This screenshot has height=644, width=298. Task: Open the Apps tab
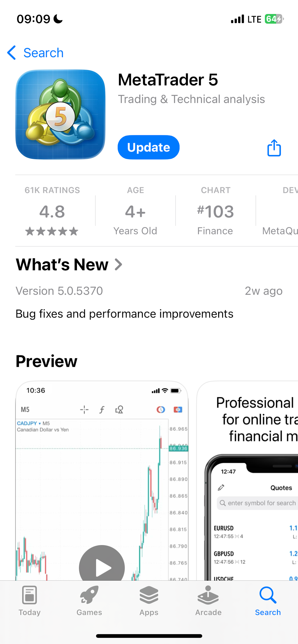[149, 601]
